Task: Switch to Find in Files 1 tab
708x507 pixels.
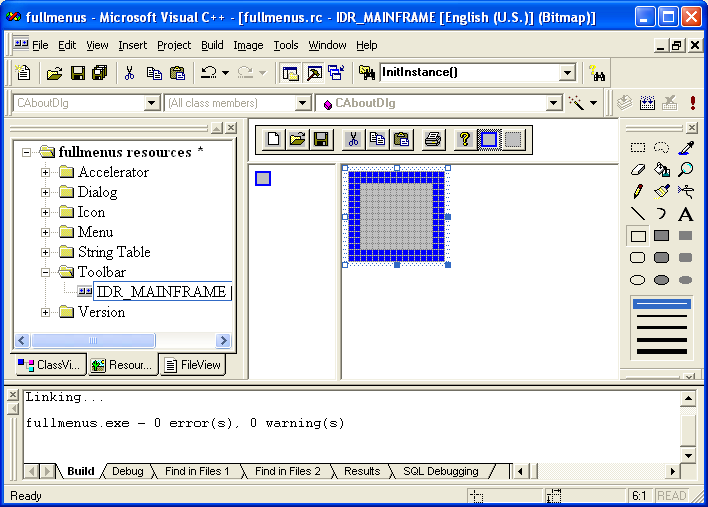Action: (x=197, y=471)
